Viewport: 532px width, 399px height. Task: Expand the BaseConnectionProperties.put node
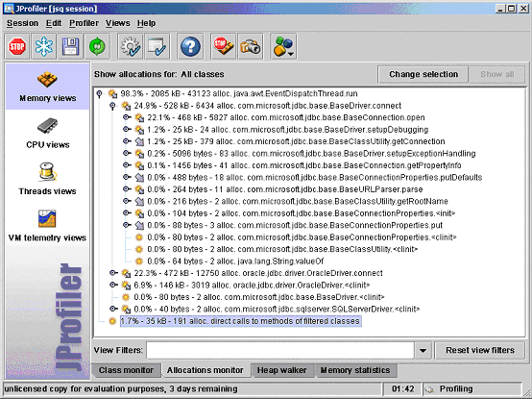click(x=127, y=225)
